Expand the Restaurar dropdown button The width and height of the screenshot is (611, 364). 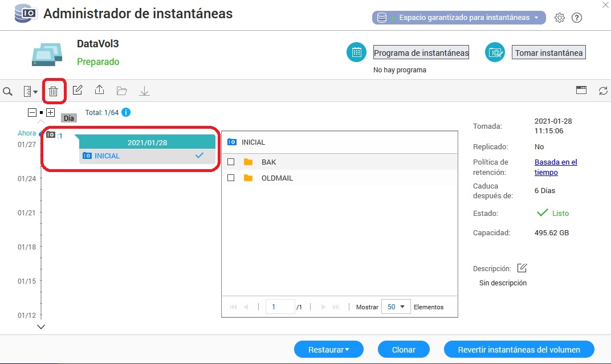pos(328,349)
